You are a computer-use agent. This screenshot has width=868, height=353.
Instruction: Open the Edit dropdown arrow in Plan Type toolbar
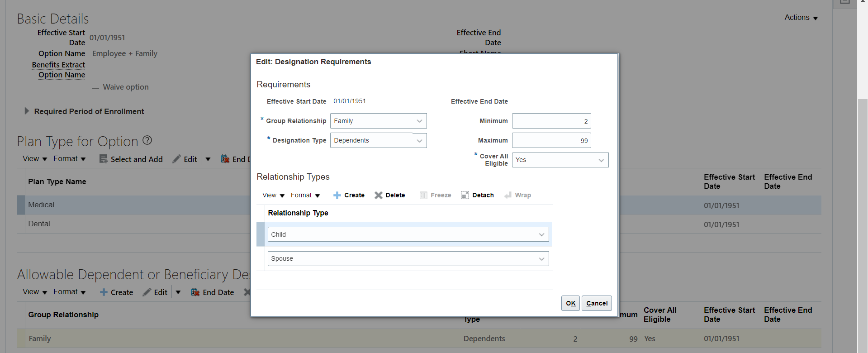(x=208, y=159)
